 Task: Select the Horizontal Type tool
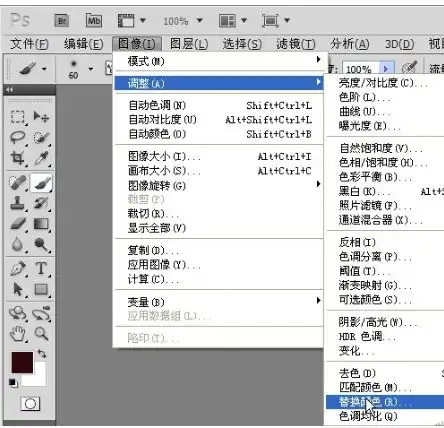[x=41, y=269]
